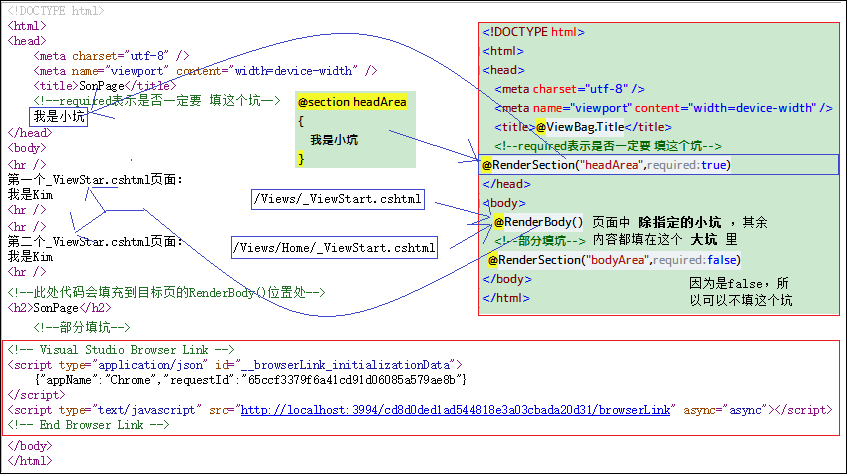
Task: Click the 第一个_ViewStar.cshtml页面 line
Action: coord(95,179)
